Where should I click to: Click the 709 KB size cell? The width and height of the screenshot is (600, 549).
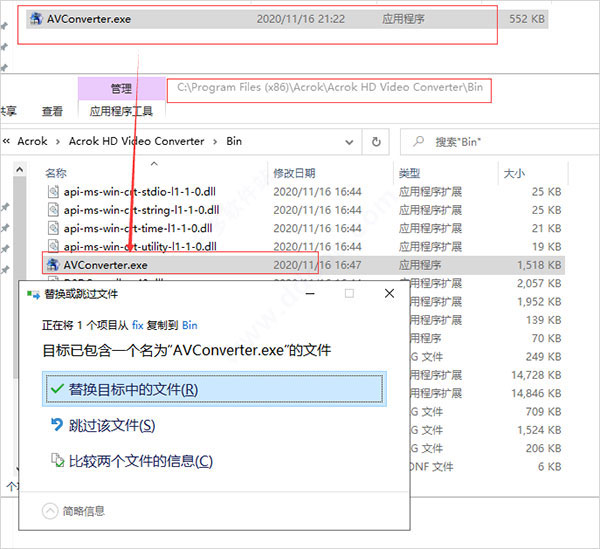pyautogui.click(x=544, y=412)
